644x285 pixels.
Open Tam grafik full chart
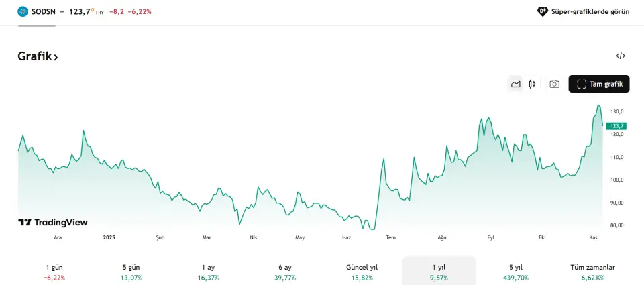pos(599,84)
